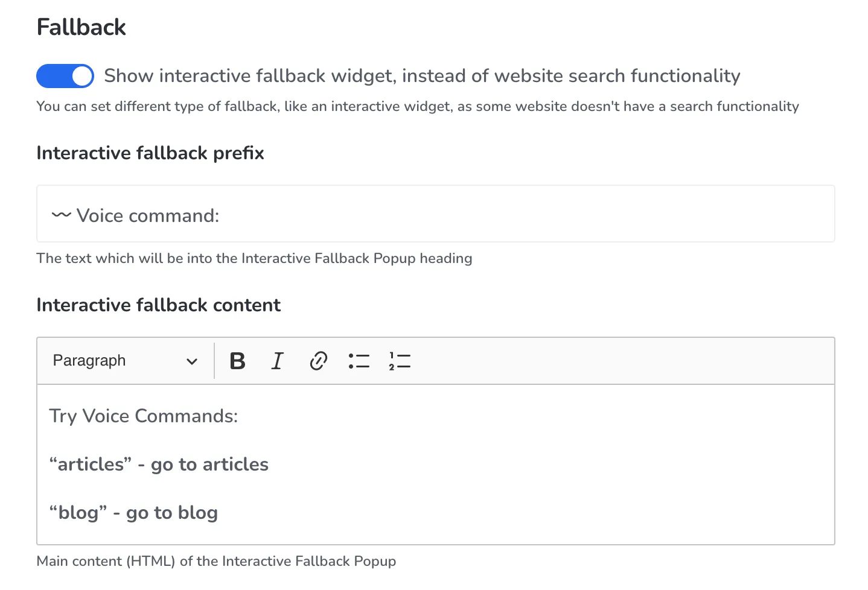The width and height of the screenshot is (868, 590).
Task: Toggle bold formatting in content editor
Action: click(238, 361)
